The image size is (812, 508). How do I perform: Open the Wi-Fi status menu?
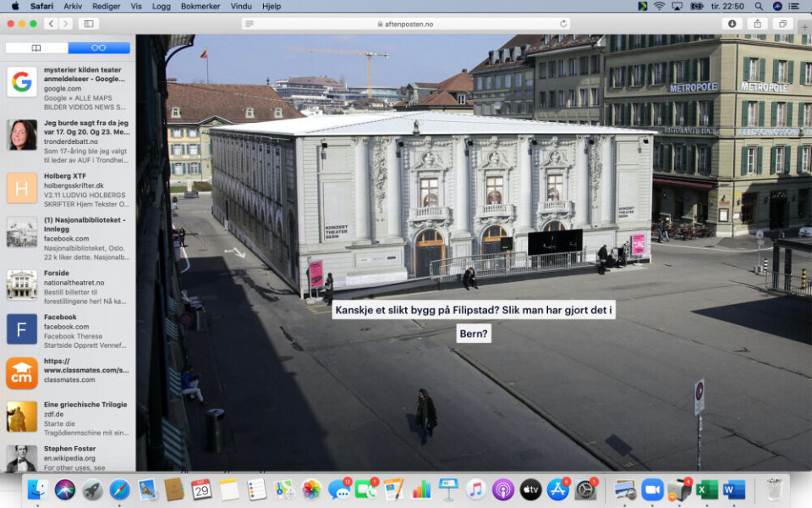tap(659, 6)
